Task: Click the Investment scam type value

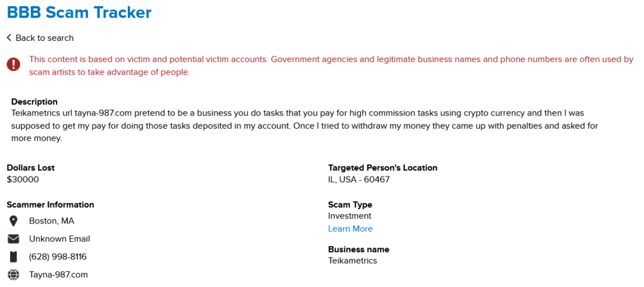Action: [x=350, y=216]
